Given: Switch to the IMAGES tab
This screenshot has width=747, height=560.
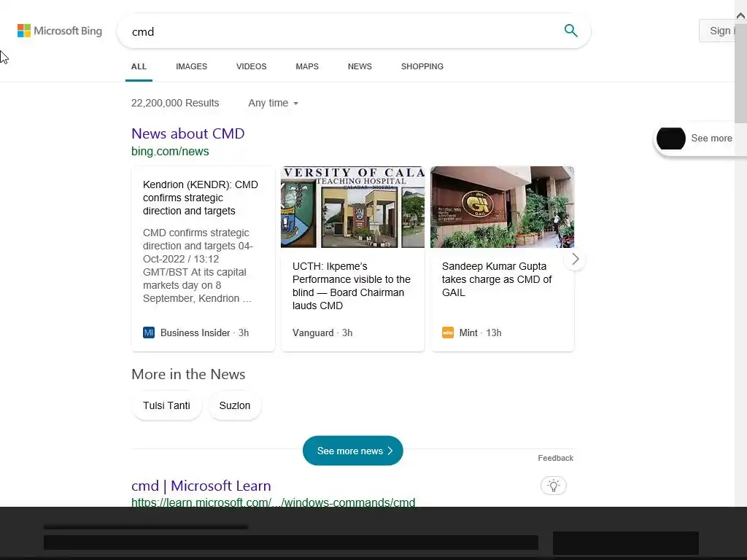Looking at the screenshot, I should tap(192, 66).
